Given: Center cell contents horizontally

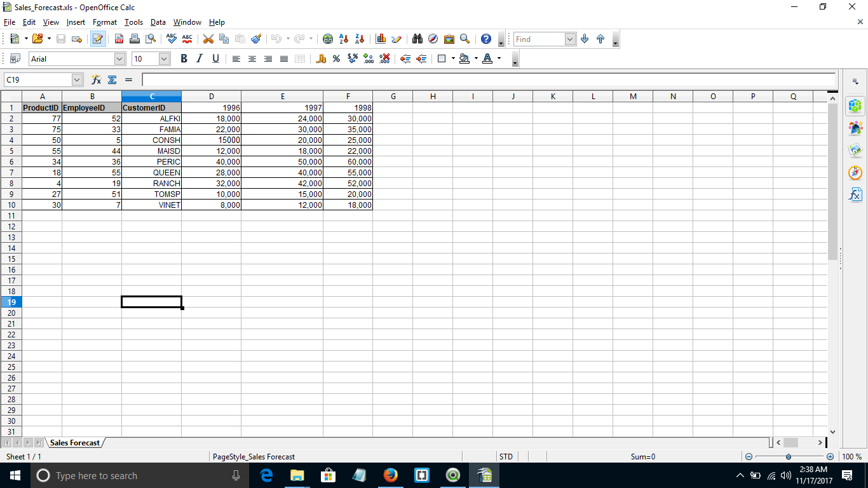Looking at the screenshot, I should [x=252, y=59].
